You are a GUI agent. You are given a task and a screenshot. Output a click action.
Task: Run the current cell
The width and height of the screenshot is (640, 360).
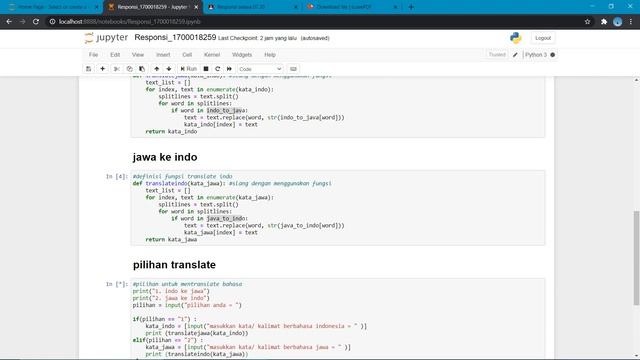tap(189, 69)
